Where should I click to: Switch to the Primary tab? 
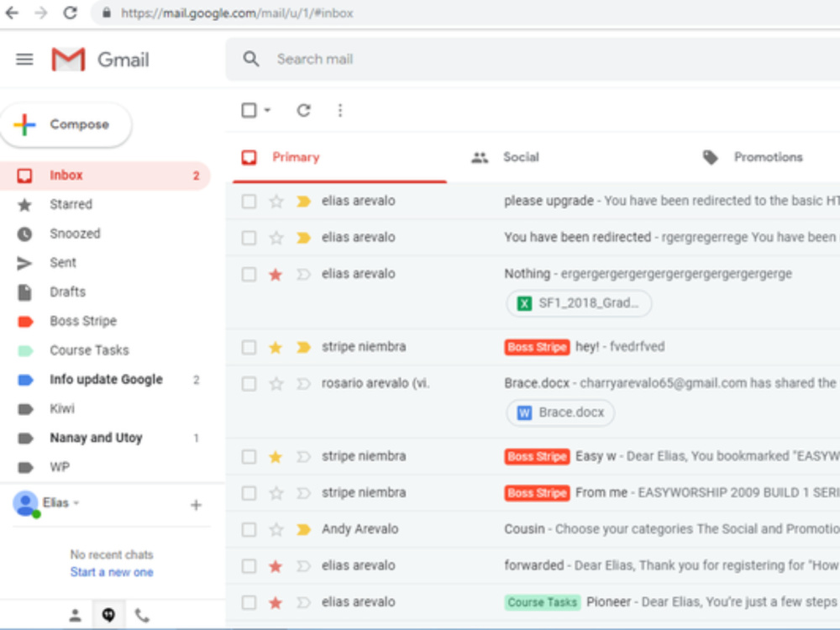339,157
